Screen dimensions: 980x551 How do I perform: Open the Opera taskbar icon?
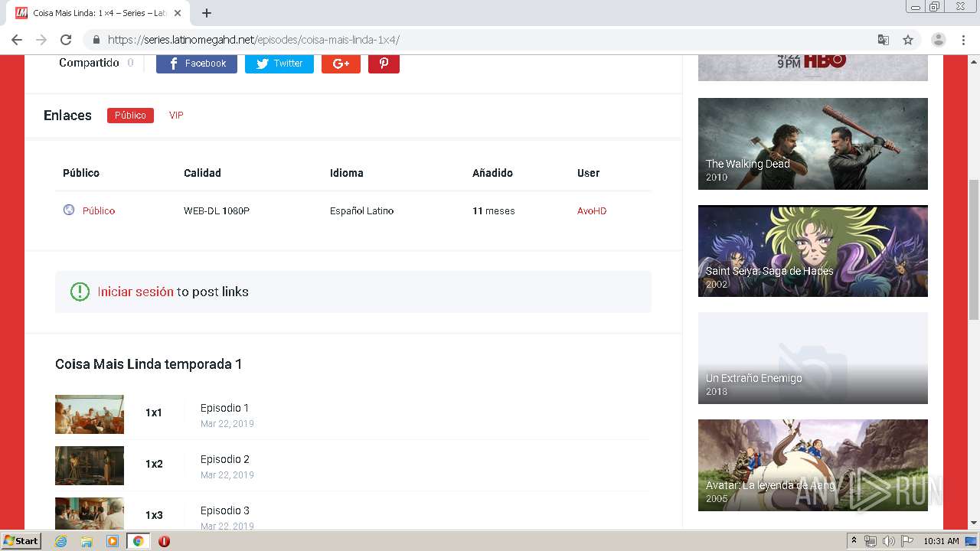pos(164,541)
